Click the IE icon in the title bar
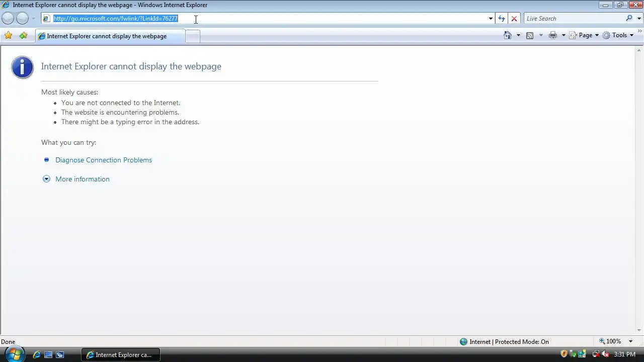 click(x=6, y=5)
